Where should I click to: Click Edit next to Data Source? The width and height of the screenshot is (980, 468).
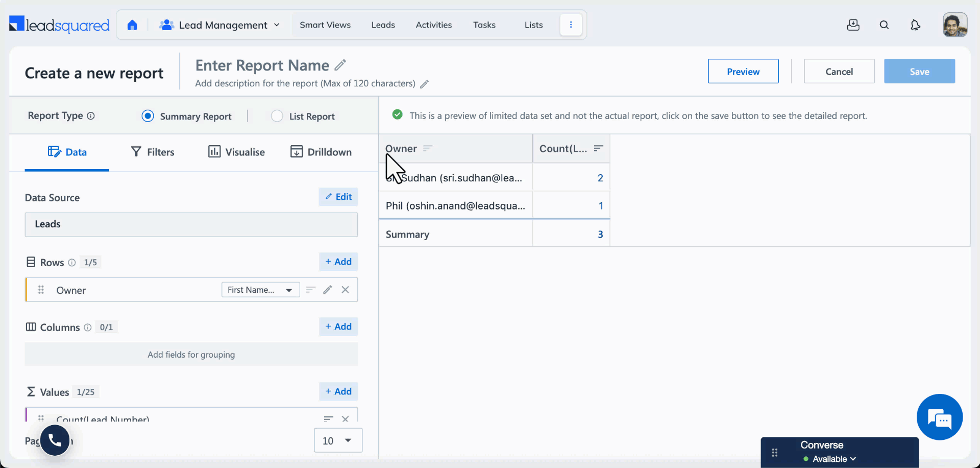click(338, 197)
